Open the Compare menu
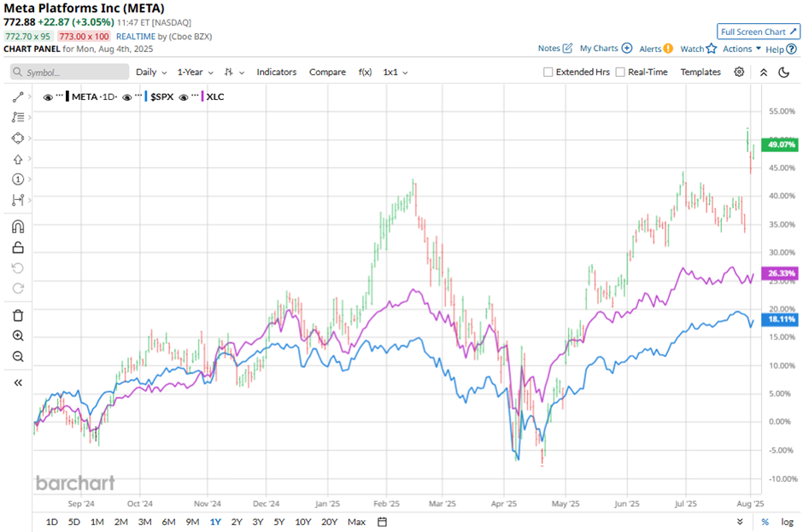The image size is (803, 532). (x=327, y=73)
